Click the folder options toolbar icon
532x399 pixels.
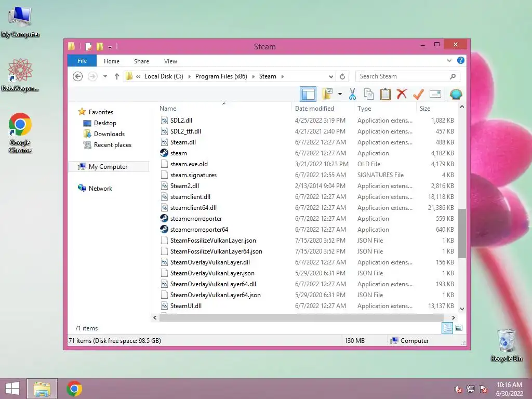point(328,94)
